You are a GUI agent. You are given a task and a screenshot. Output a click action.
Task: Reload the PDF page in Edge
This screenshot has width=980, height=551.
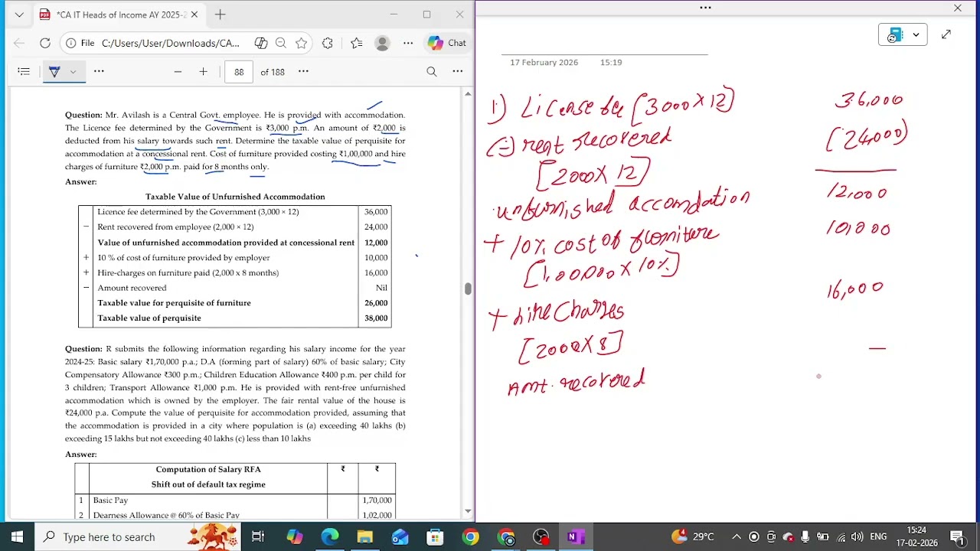tap(45, 43)
